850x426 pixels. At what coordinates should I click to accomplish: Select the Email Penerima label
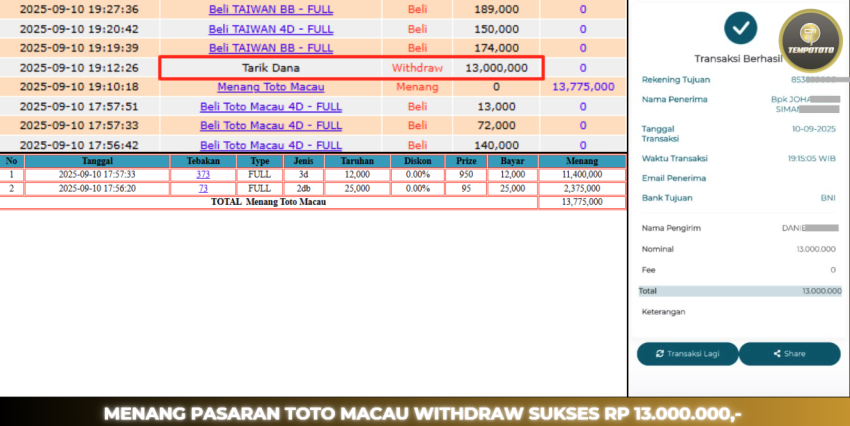[x=674, y=178]
